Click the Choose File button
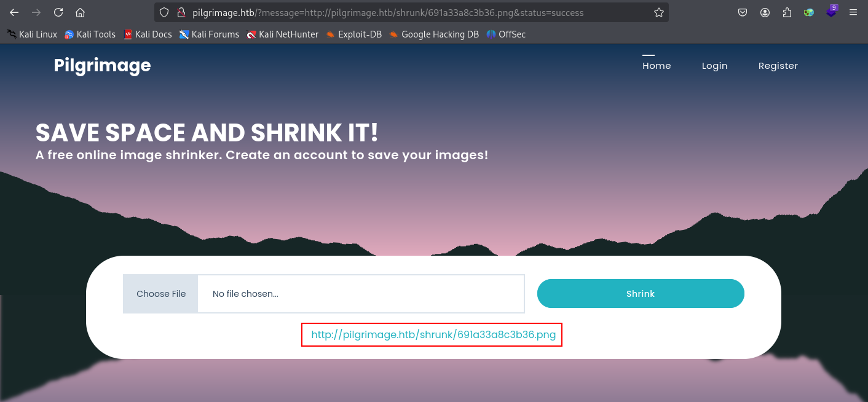This screenshot has width=868, height=402. [161, 294]
